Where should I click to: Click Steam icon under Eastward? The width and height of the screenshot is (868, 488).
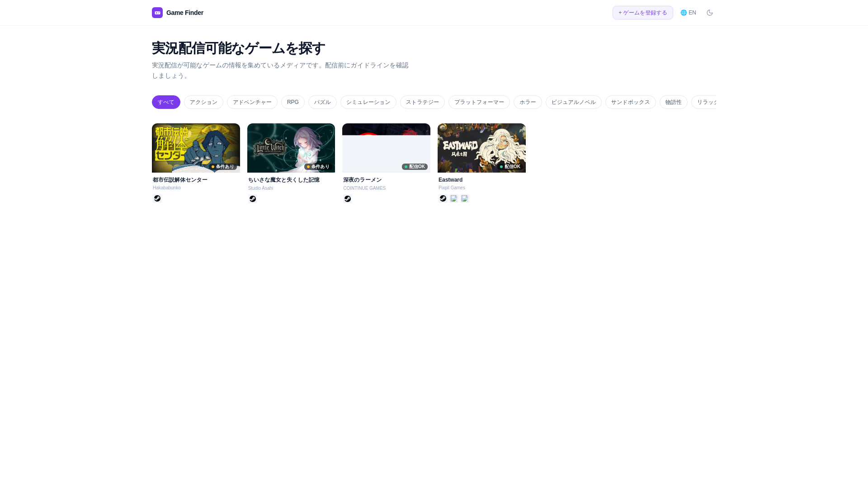coord(443,198)
